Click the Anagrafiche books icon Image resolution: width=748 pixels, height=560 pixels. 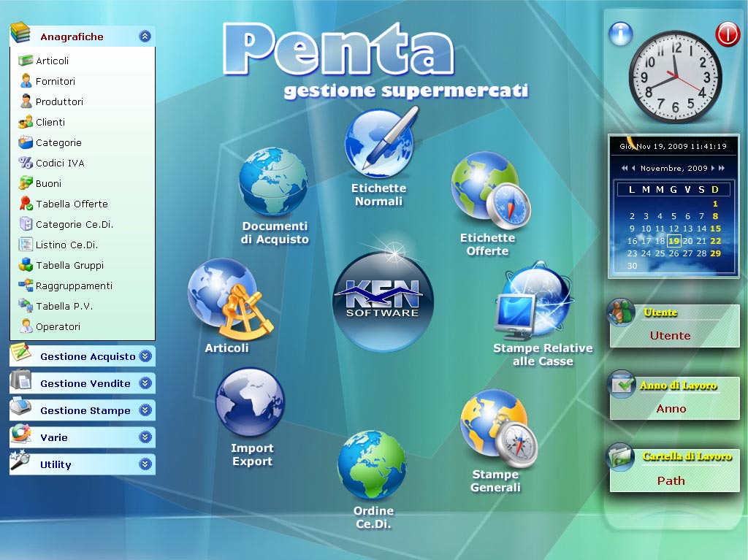click(x=21, y=34)
